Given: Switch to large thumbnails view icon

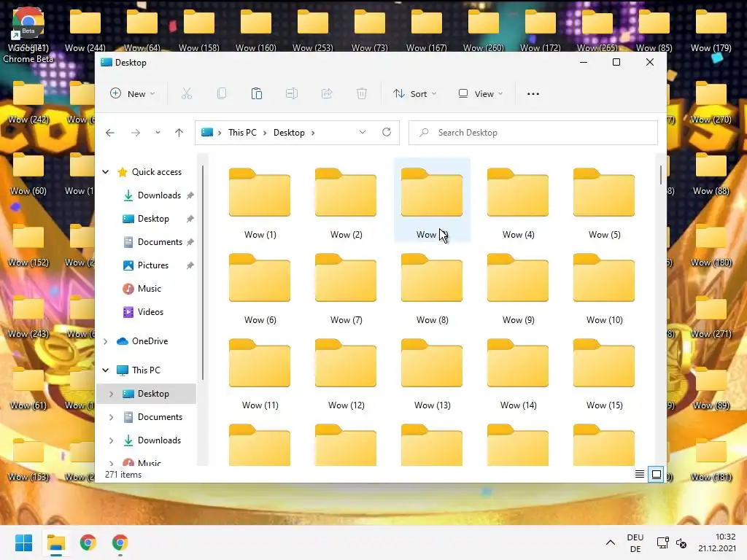Looking at the screenshot, I should tap(657, 474).
